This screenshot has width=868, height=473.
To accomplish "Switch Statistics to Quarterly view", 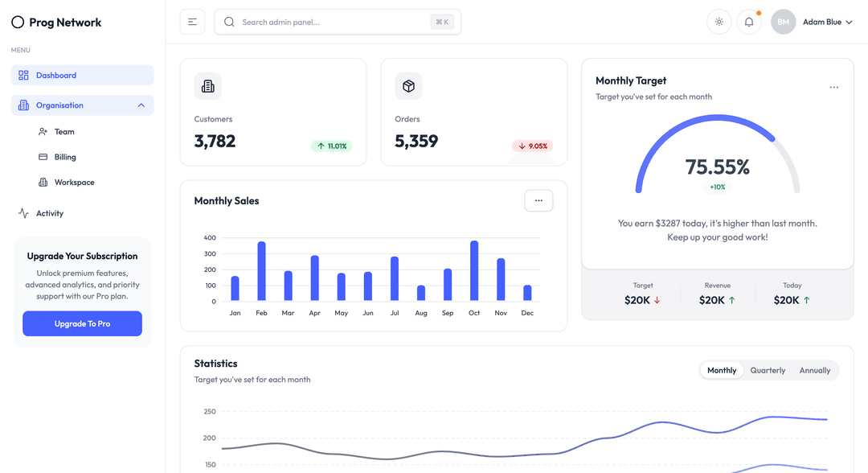I will [768, 370].
